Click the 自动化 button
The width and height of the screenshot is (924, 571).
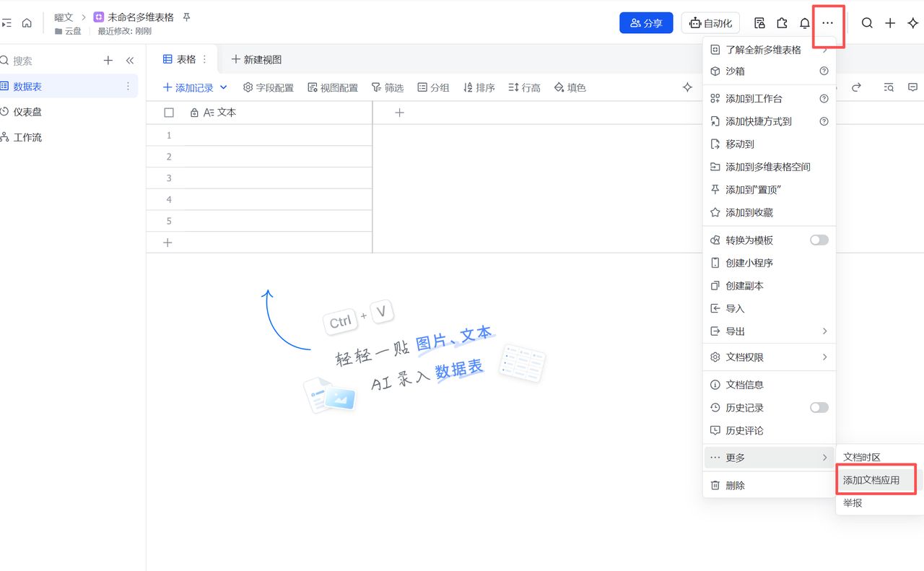pos(710,23)
